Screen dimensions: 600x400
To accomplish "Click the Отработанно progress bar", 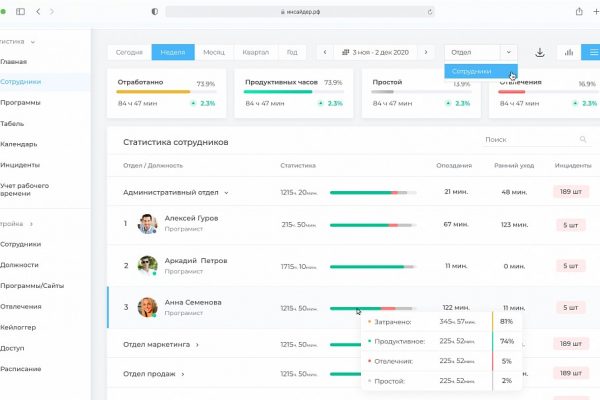I will (166, 92).
